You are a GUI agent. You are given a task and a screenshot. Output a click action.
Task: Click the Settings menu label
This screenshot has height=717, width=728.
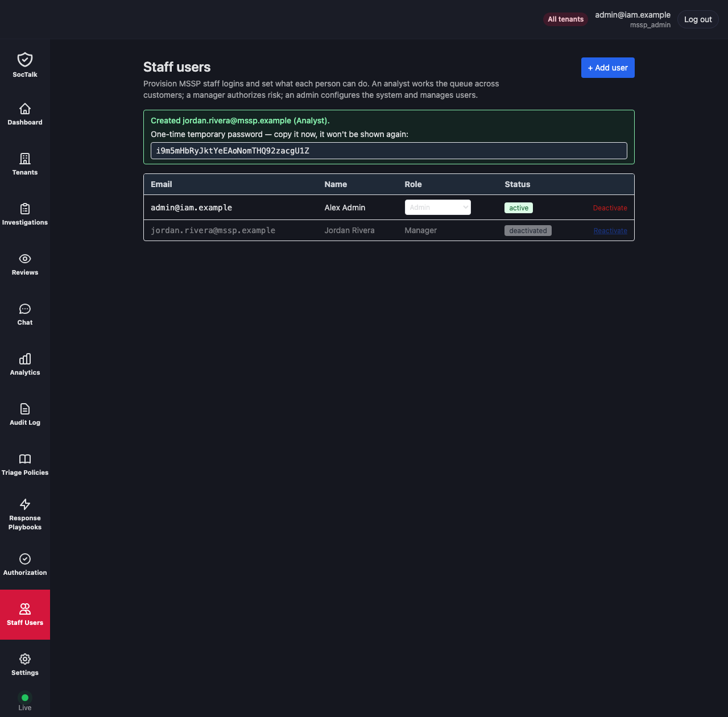(x=25, y=673)
